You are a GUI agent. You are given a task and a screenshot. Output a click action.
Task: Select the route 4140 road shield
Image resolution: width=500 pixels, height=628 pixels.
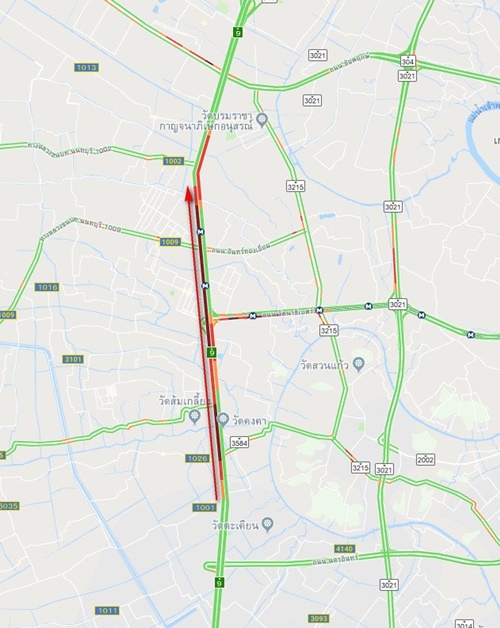pyautogui.click(x=345, y=549)
